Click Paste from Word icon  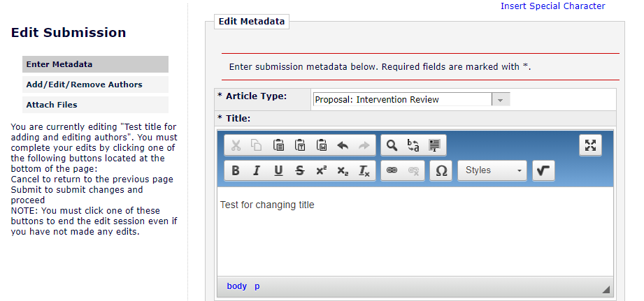tap(322, 145)
